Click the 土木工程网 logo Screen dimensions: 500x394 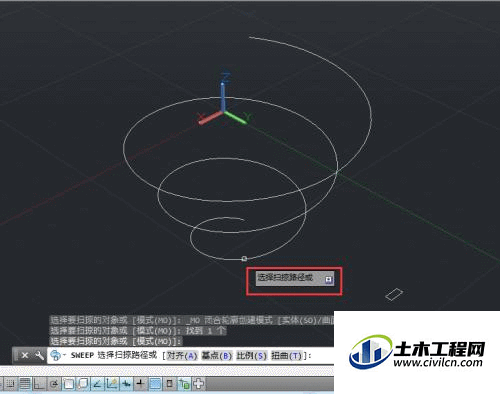pos(417,352)
